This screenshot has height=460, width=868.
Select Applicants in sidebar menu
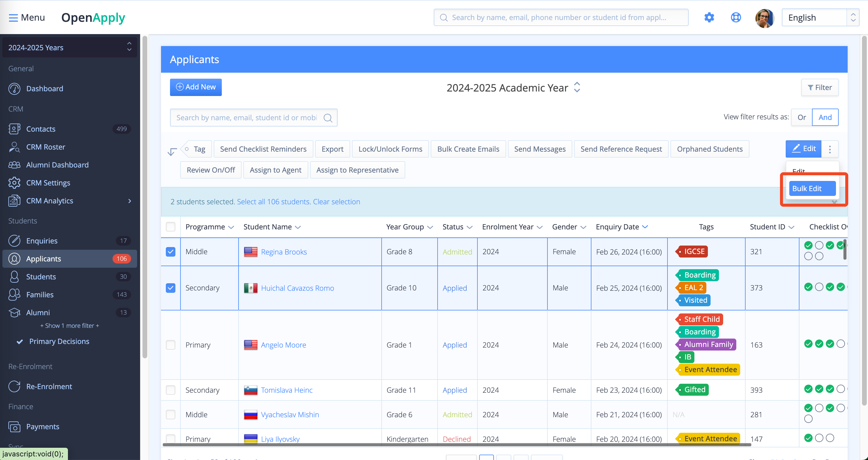click(x=70, y=259)
